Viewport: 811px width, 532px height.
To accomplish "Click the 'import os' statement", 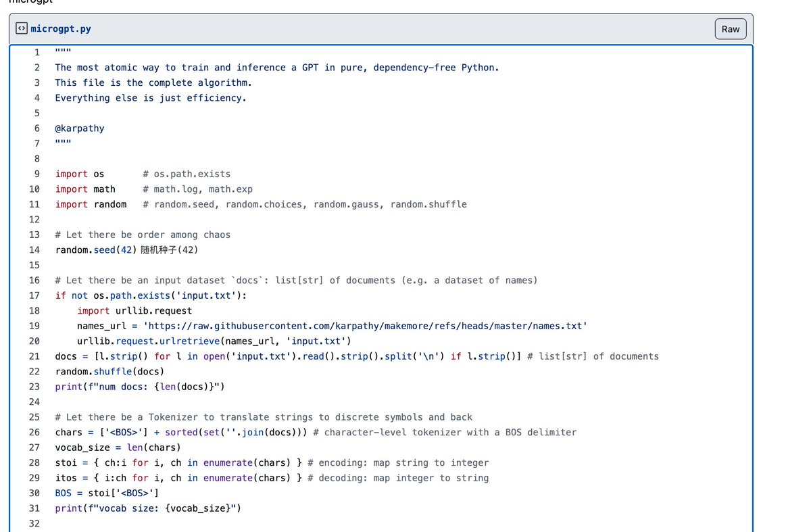I will tap(80, 174).
